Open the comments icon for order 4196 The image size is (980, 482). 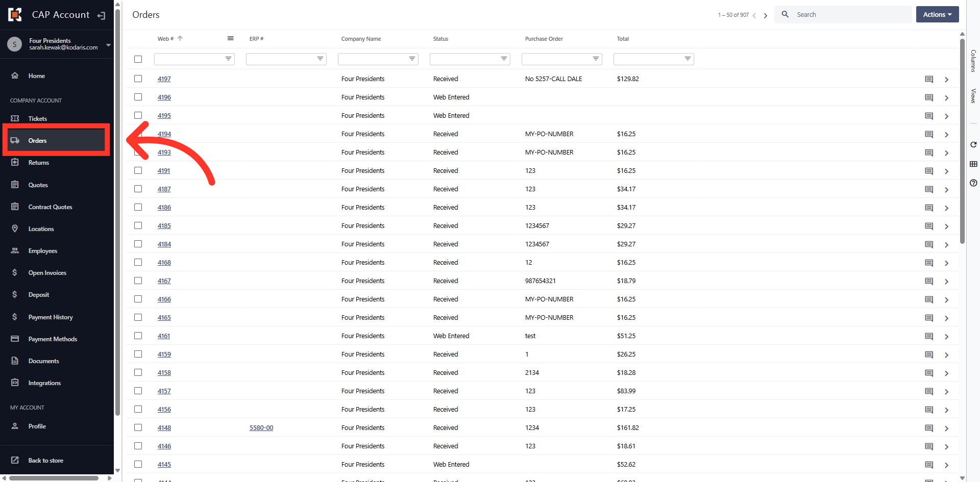(x=929, y=97)
